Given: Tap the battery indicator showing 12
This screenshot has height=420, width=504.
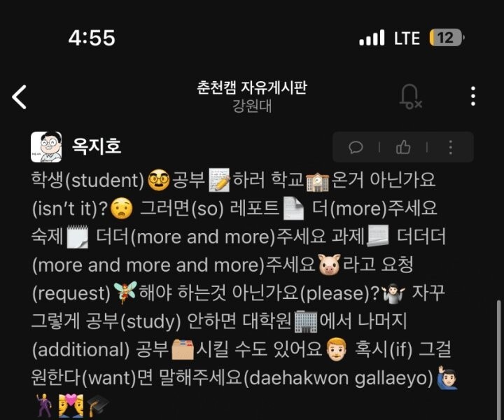Looking at the screenshot, I should [447, 38].
